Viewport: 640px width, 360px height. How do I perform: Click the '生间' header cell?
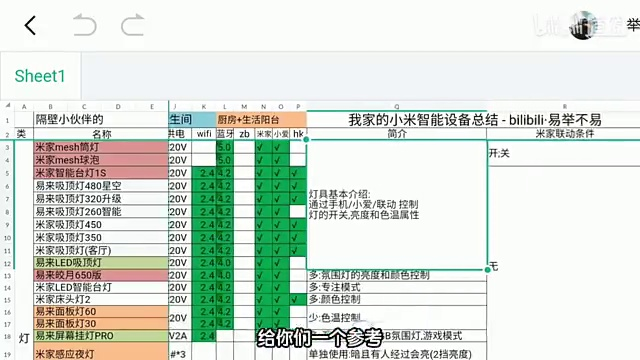click(192, 120)
